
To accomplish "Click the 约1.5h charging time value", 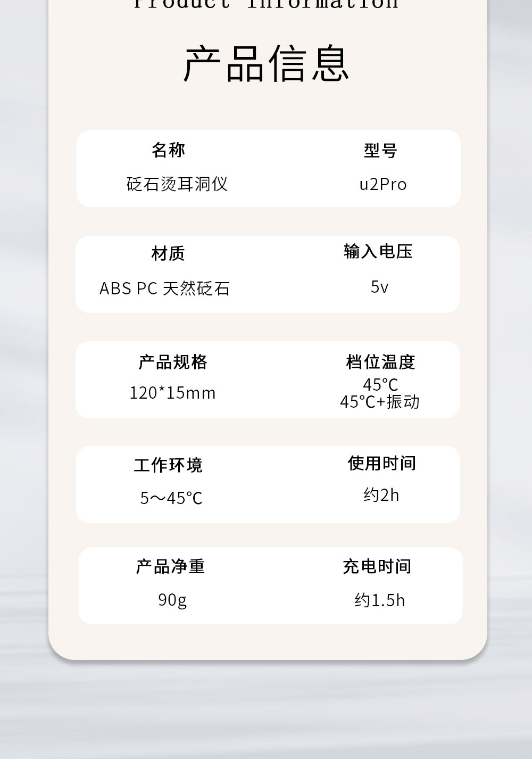I will [380, 600].
